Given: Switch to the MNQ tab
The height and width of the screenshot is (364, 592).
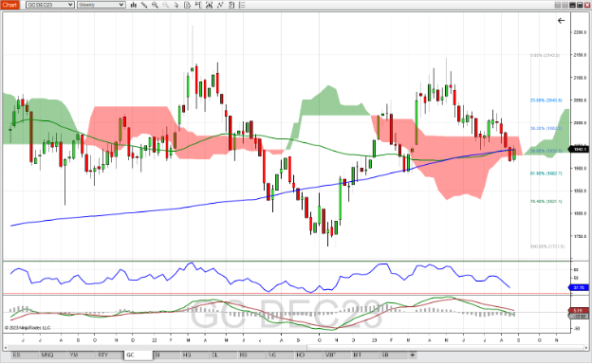Looking at the screenshot, I should tap(52, 355).
